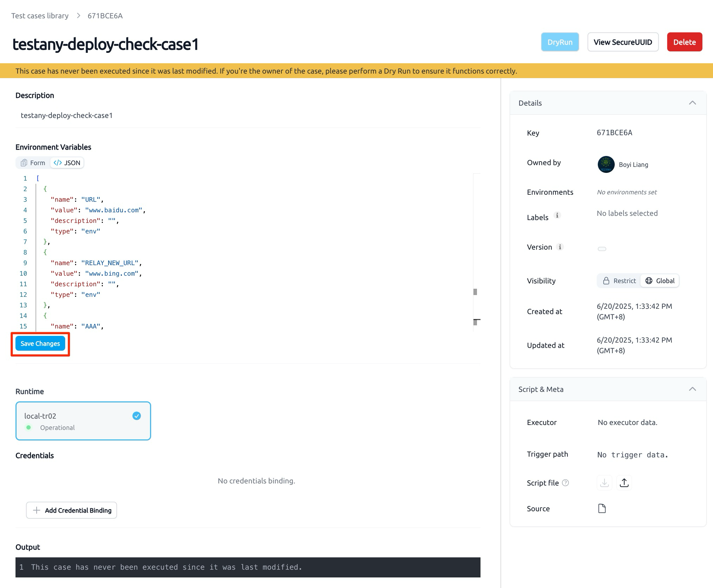Collapse the Details panel
This screenshot has height=588, width=713.
pyautogui.click(x=693, y=103)
